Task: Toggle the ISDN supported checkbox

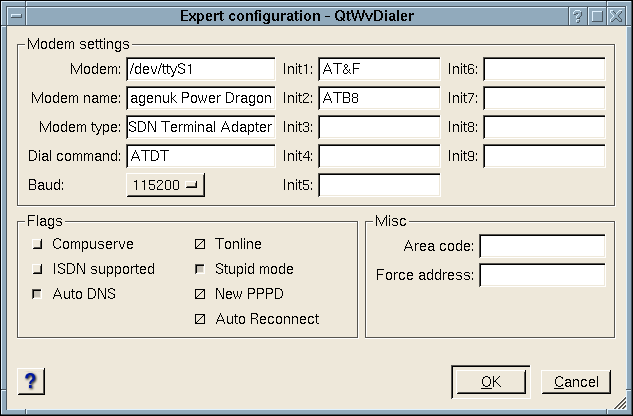Action: click(38, 269)
